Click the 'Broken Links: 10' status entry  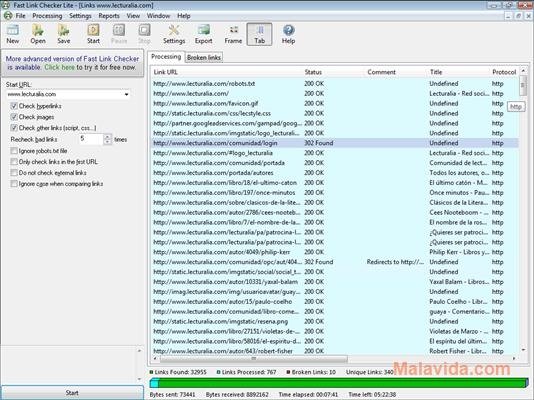[311, 372]
